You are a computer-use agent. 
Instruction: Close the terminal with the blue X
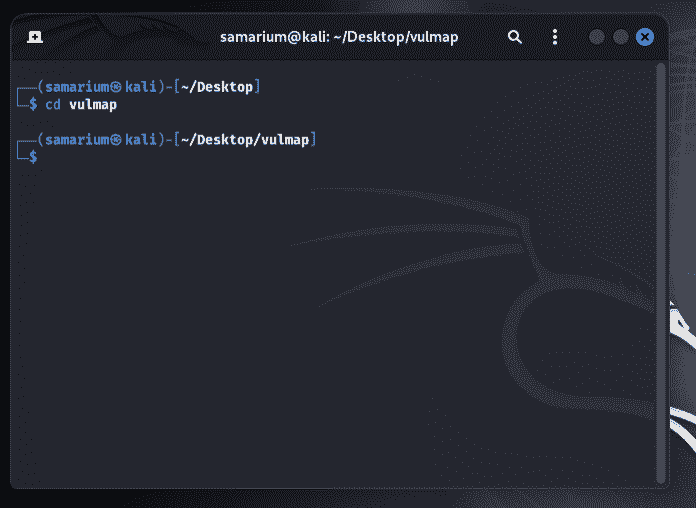[645, 37]
